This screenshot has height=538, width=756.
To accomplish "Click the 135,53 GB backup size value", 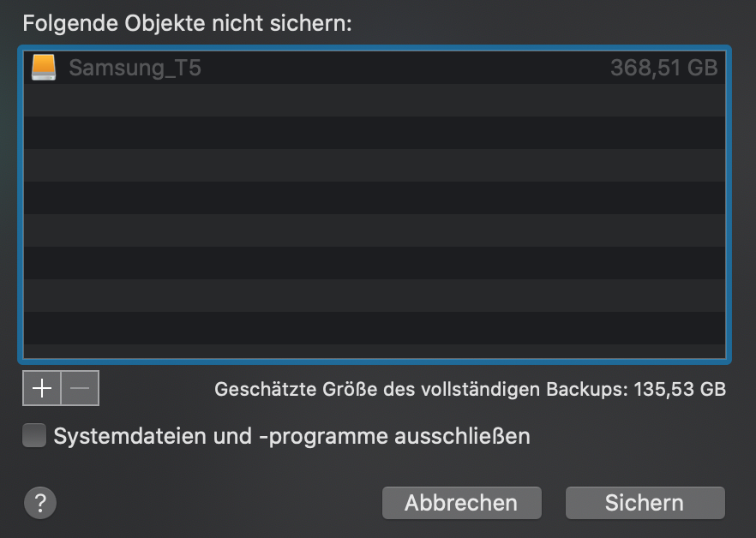I will 680,390.
